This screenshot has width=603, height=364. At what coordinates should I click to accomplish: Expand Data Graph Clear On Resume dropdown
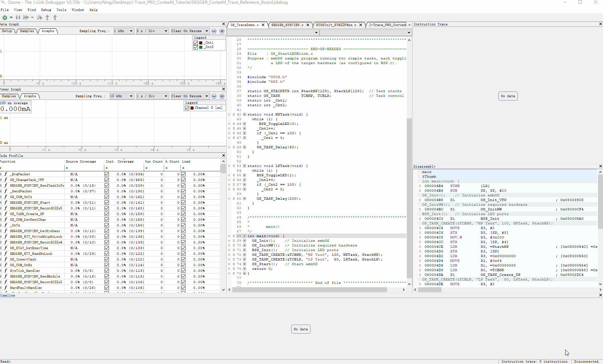pyautogui.click(x=190, y=31)
